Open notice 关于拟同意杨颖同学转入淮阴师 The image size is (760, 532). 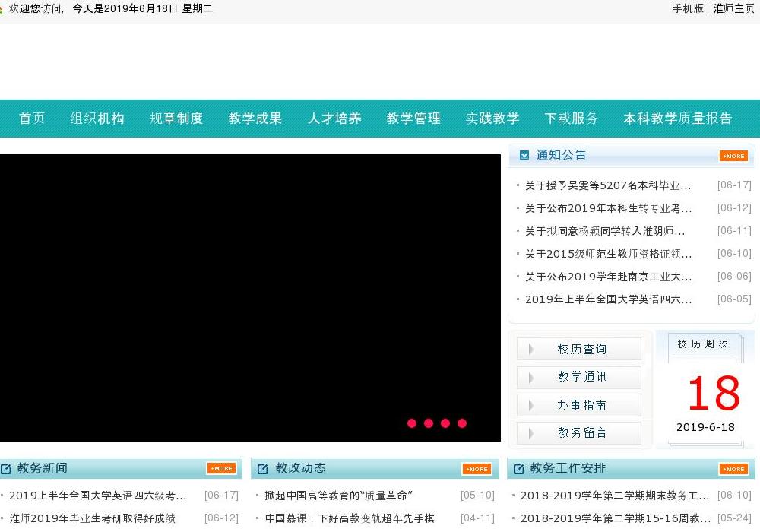605,231
